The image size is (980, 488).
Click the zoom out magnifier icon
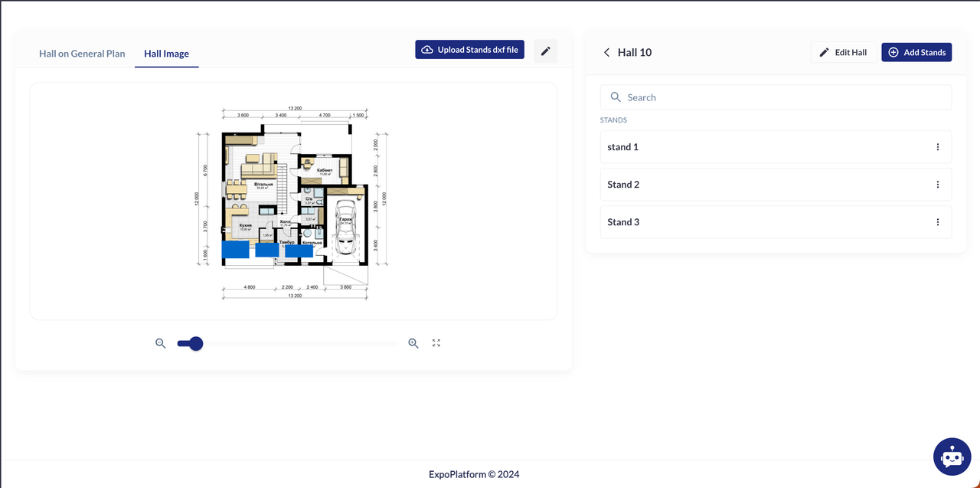(161, 343)
